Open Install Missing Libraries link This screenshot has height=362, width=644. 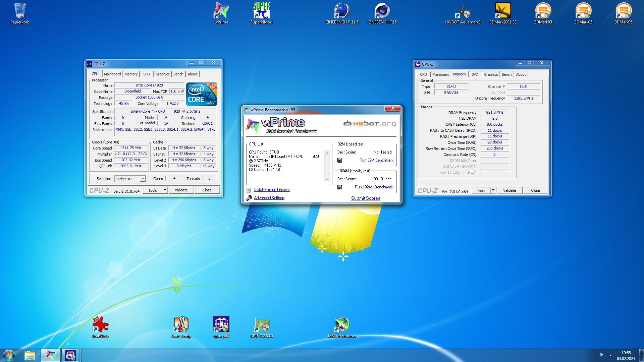click(272, 190)
